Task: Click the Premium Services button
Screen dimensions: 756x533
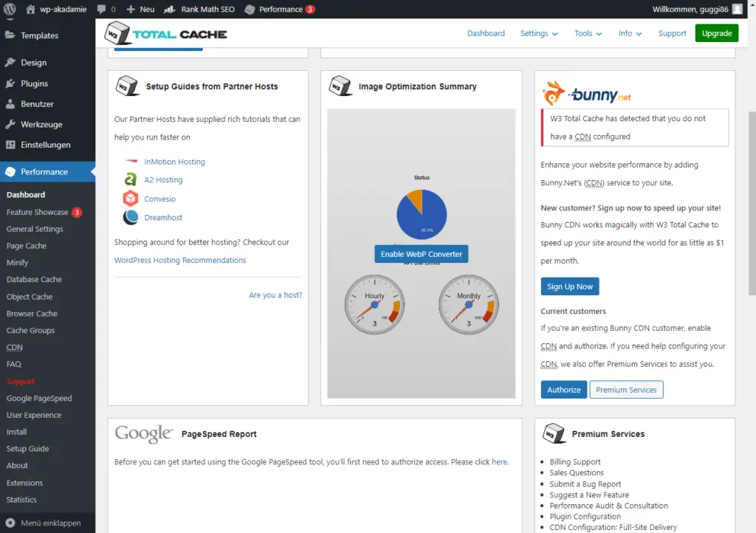Action: coord(626,389)
